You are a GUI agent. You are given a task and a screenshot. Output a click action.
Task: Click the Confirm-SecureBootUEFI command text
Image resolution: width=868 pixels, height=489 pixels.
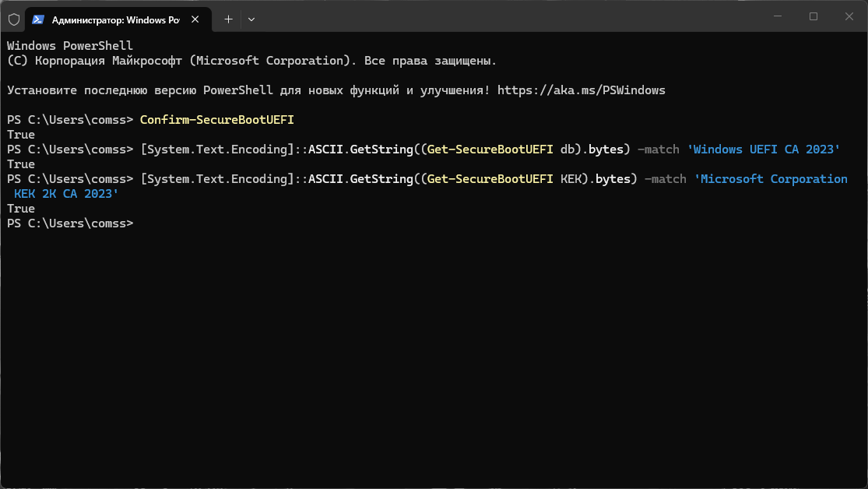[x=216, y=120]
